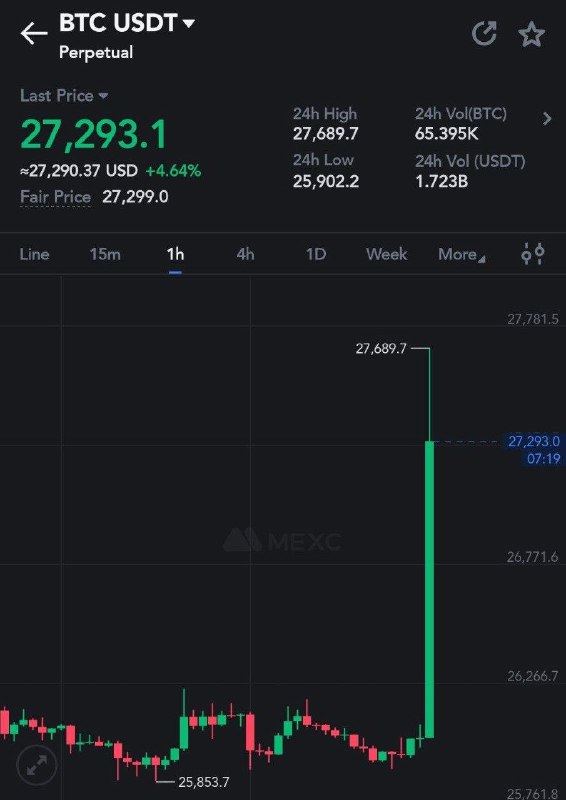Show more 24h stats chevron
Viewport: 566px width, 800px height.
point(547,119)
